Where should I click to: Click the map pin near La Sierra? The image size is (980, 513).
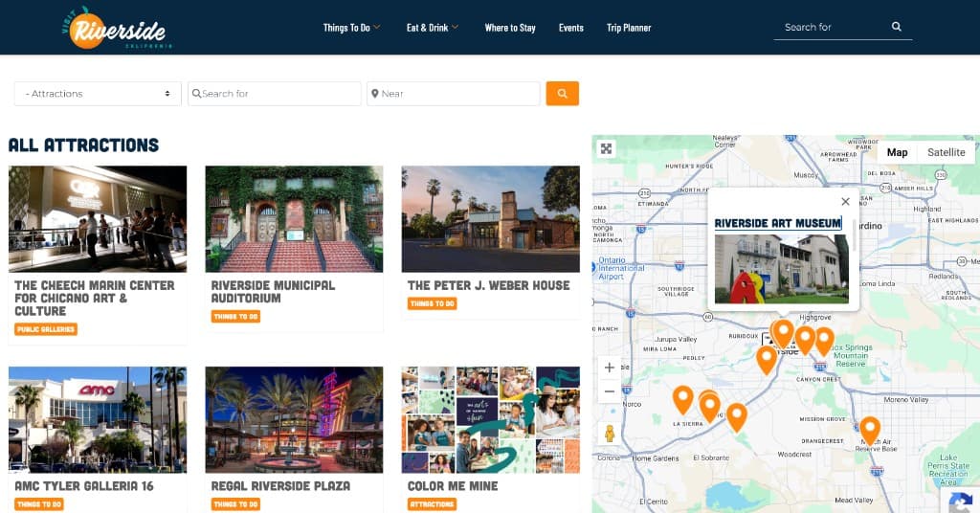click(682, 400)
